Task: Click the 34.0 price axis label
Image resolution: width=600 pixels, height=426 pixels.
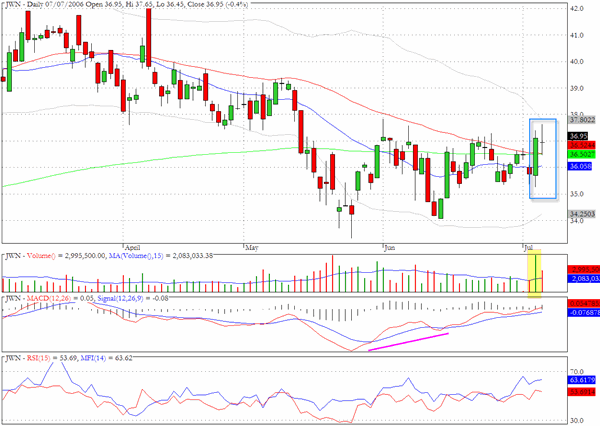Action: 576,220
